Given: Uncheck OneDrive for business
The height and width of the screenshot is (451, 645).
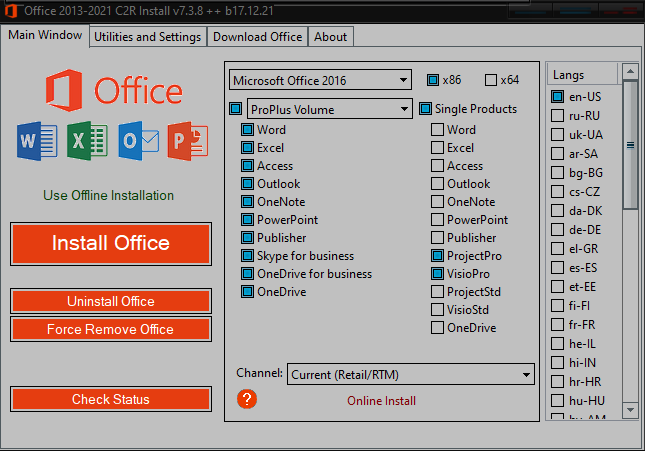Looking at the screenshot, I should [247, 274].
